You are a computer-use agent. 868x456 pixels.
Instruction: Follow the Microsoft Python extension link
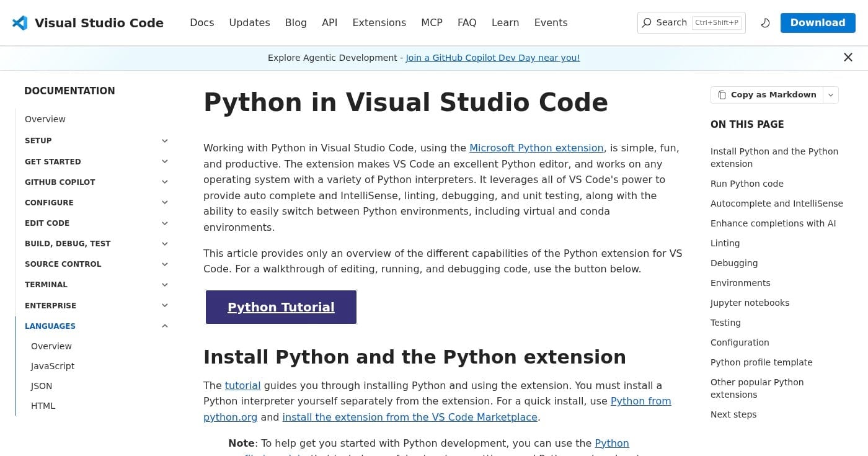coord(536,148)
